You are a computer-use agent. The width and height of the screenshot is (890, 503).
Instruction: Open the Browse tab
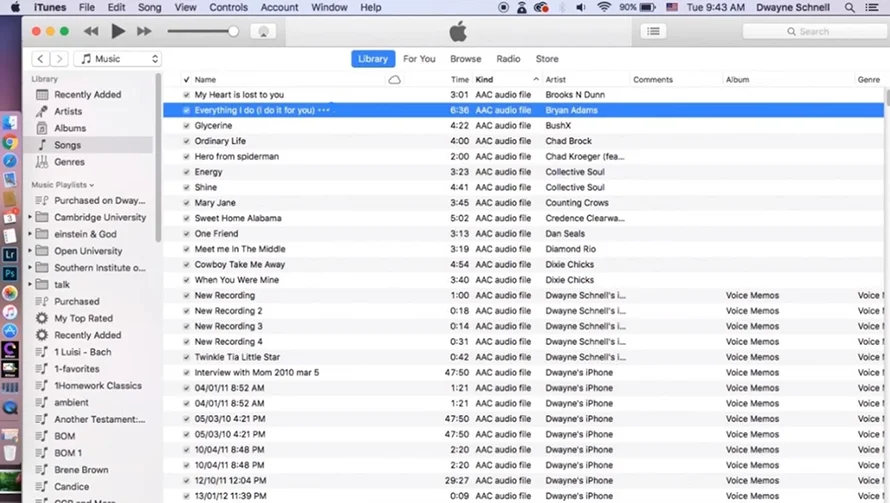click(x=465, y=58)
